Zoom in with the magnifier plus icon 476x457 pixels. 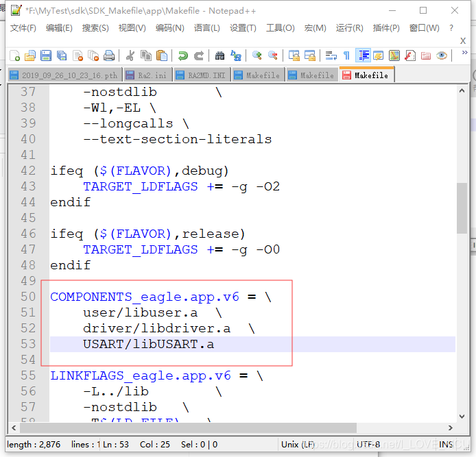pyautogui.click(x=257, y=55)
